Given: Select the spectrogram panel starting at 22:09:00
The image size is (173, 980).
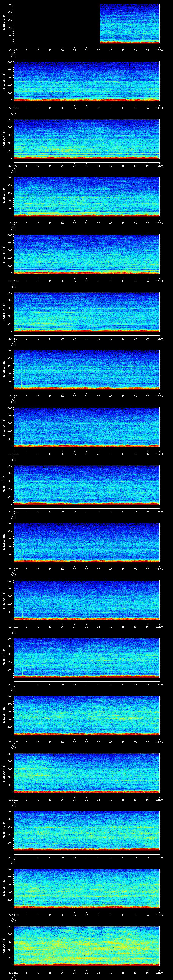Looking at the screenshot, I should point(86,24).
